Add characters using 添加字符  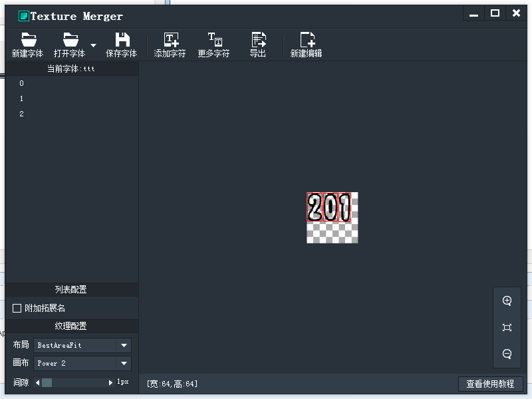pos(170,45)
